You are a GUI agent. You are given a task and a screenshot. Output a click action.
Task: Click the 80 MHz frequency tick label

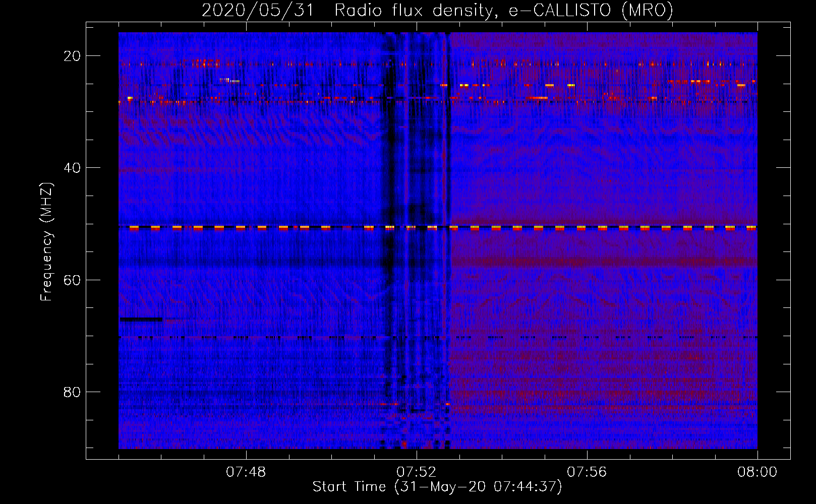(x=72, y=392)
